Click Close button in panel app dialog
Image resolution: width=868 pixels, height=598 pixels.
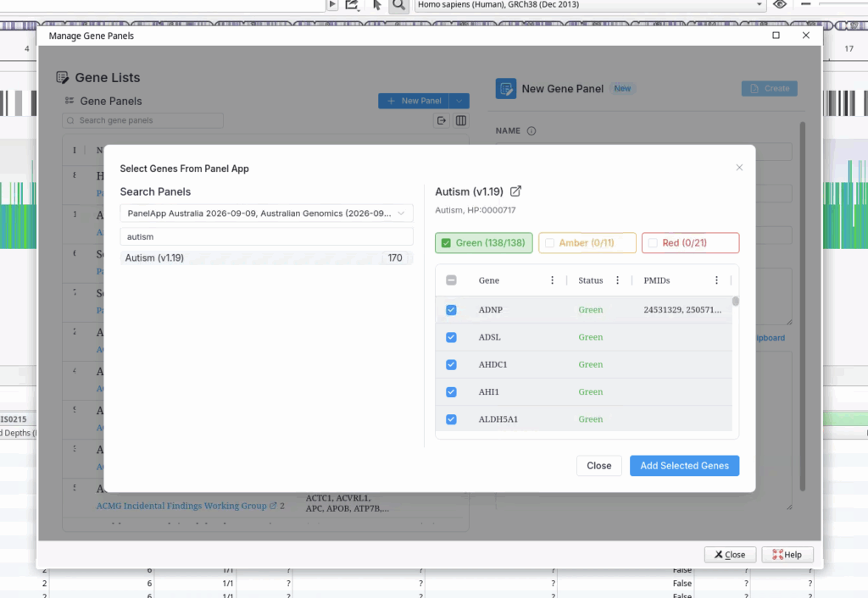tap(599, 466)
